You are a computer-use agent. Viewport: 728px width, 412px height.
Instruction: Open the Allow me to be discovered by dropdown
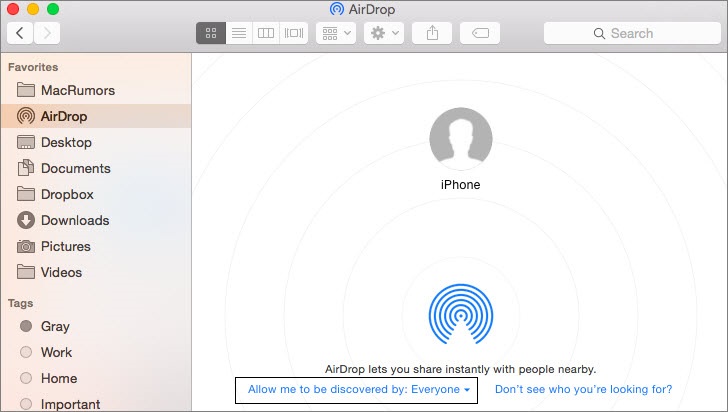(x=357, y=390)
